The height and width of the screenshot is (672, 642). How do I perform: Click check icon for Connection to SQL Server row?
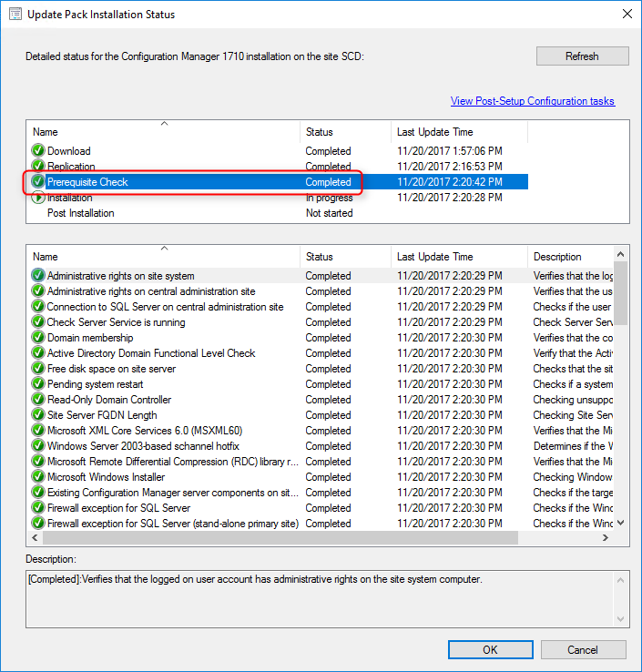(x=38, y=307)
